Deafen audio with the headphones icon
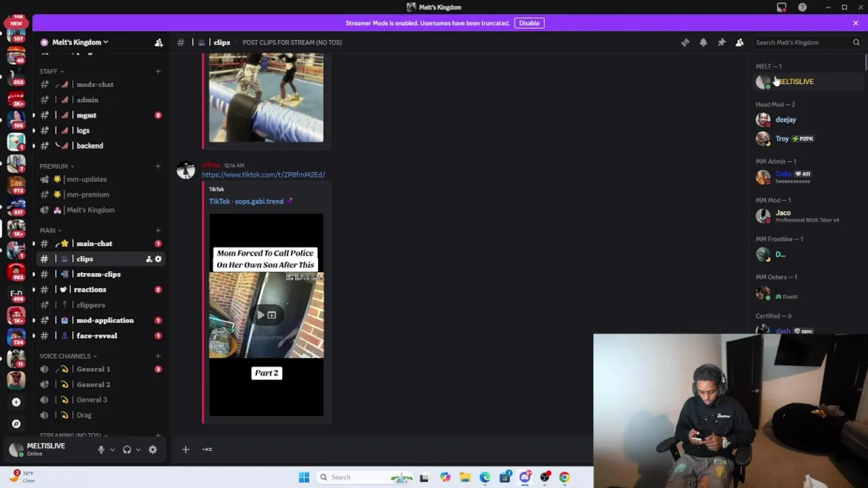Image resolution: width=868 pixels, height=488 pixels. coord(127,449)
